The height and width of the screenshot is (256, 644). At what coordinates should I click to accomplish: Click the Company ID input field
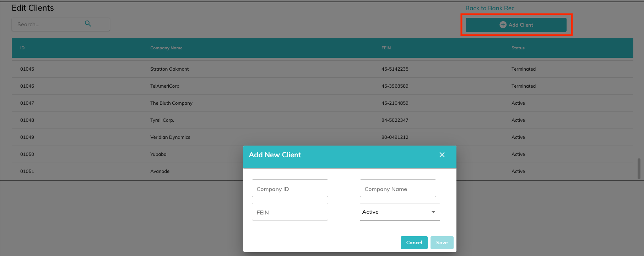289,189
